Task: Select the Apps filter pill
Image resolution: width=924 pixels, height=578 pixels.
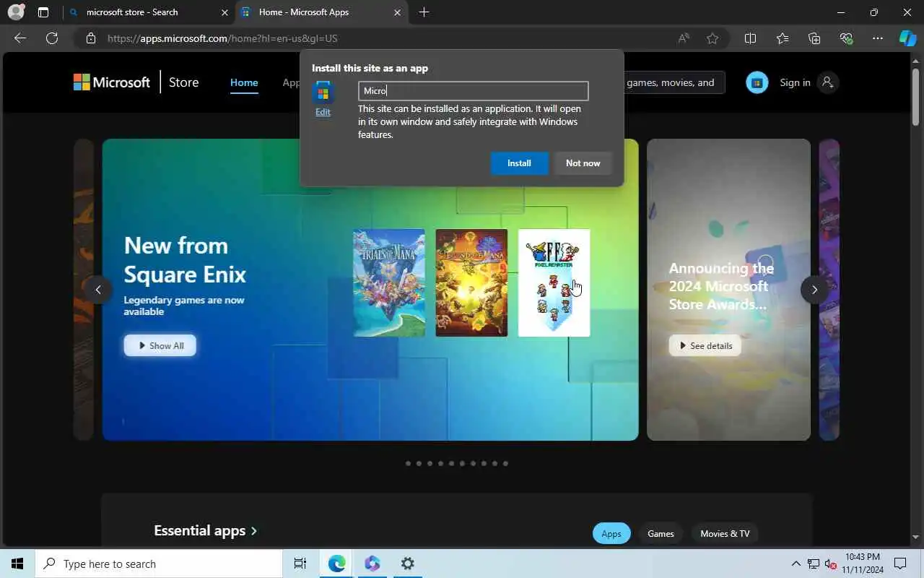Action: (611, 533)
